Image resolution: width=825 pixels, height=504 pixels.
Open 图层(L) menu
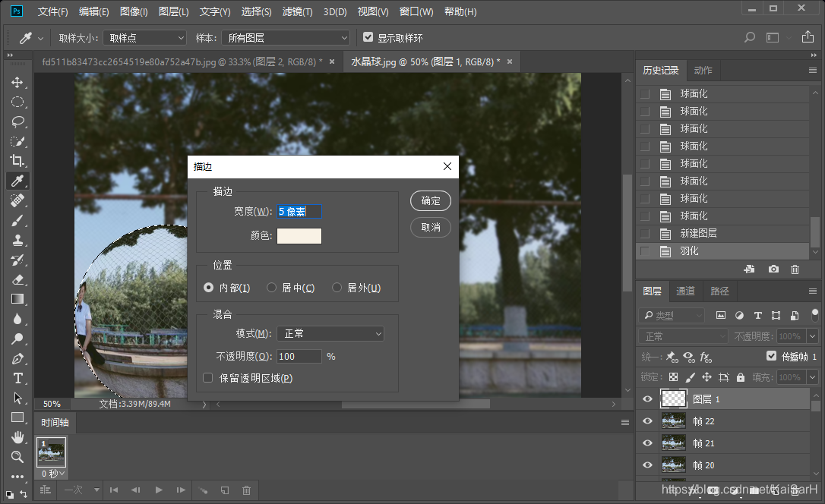click(174, 11)
